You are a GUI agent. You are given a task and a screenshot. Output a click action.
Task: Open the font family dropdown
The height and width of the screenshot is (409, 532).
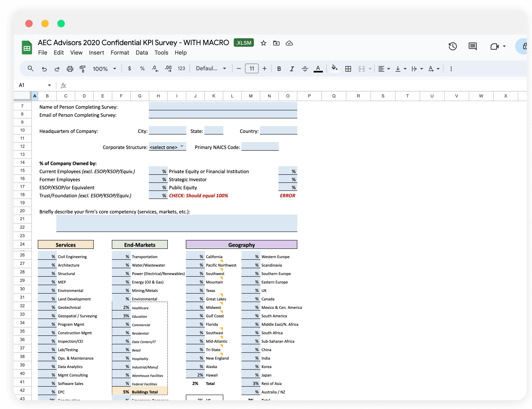coord(211,68)
